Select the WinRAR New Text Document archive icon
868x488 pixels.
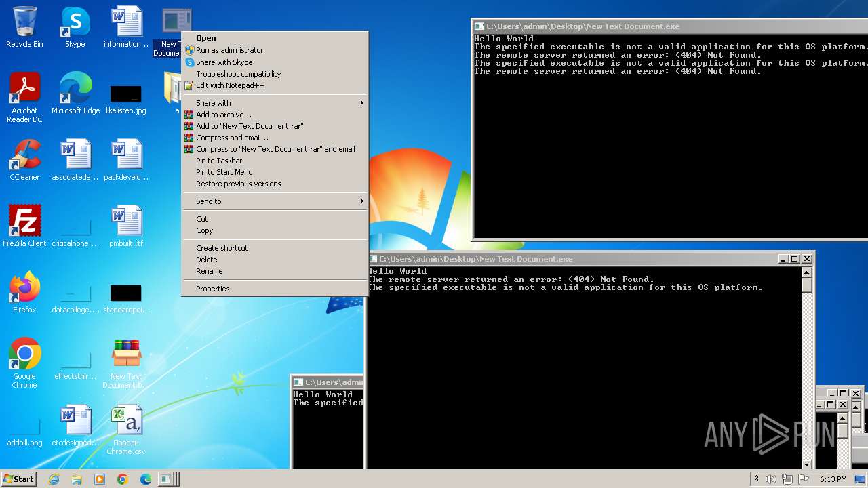pos(126,363)
